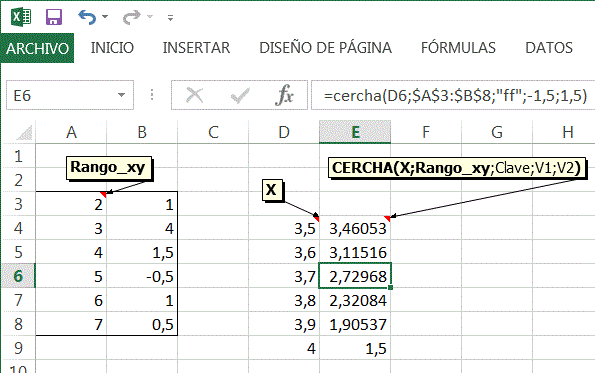Click into the formula bar with cercha formula

tap(453, 95)
